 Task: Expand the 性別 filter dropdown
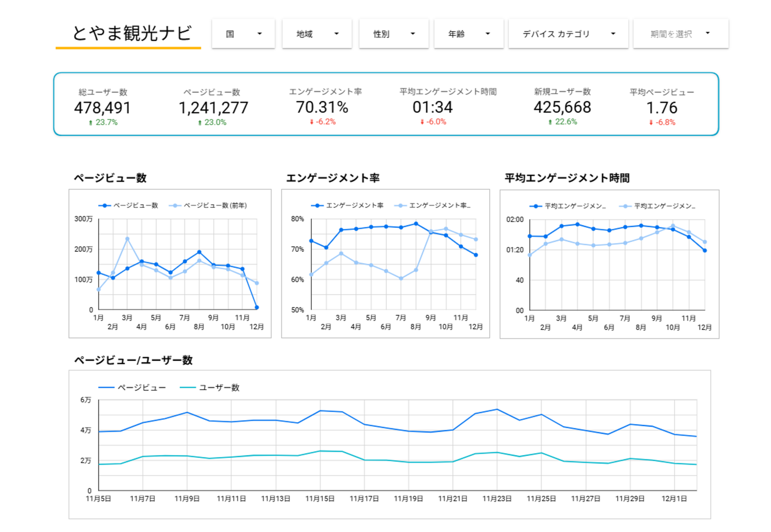tap(394, 34)
